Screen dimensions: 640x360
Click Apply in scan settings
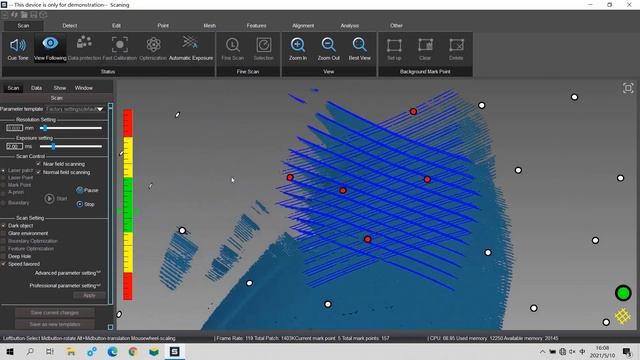[x=89, y=295]
